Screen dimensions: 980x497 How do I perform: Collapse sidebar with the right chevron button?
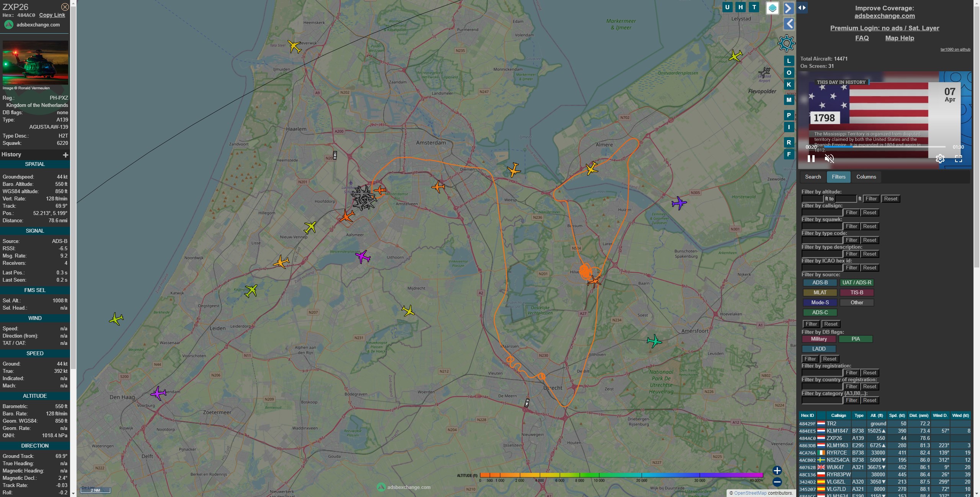point(788,8)
